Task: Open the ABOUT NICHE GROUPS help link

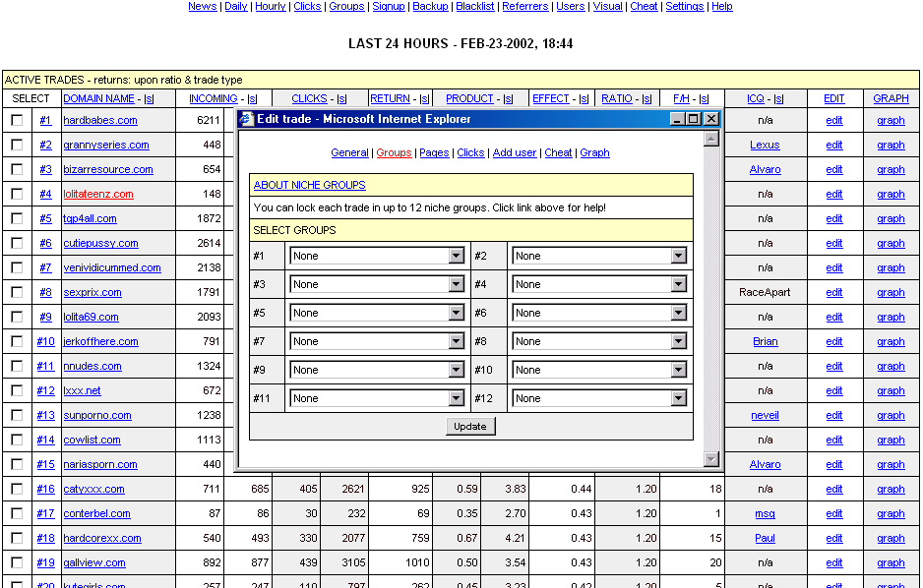Action: pyautogui.click(x=310, y=185)
